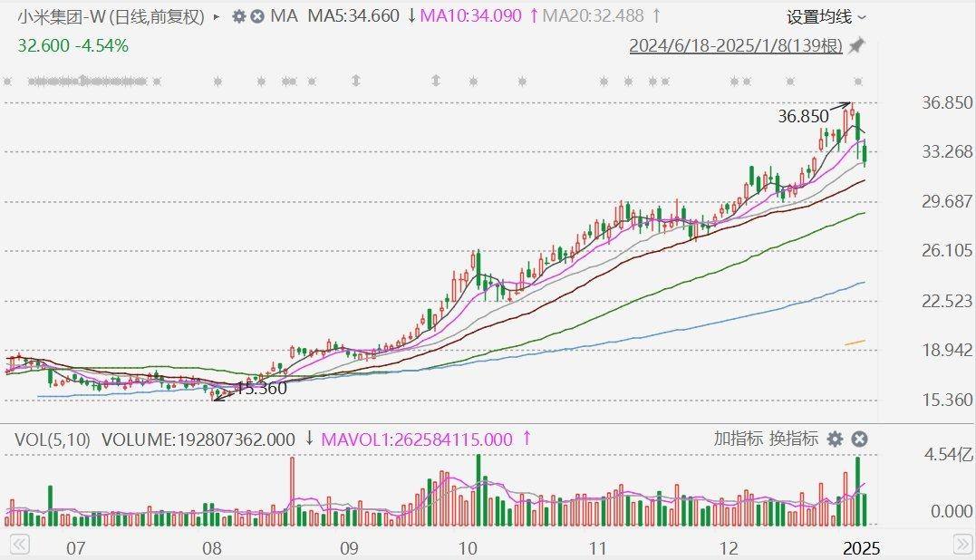Toggle the MA5 average line

click(353, 16)
